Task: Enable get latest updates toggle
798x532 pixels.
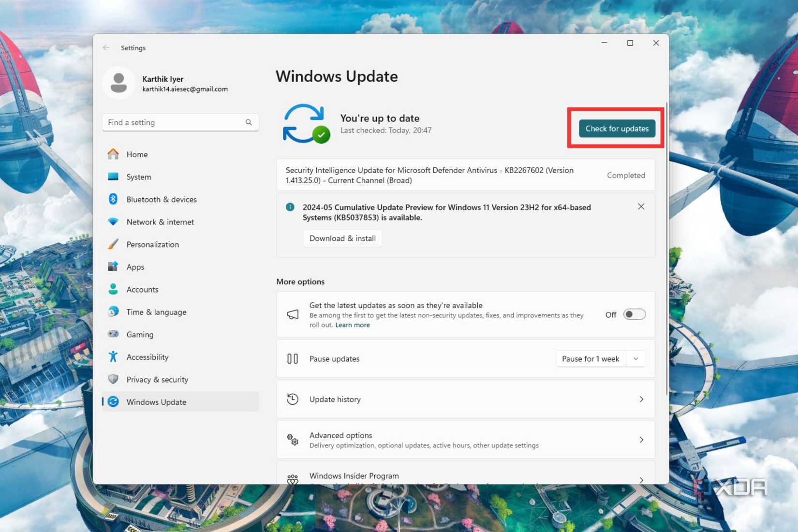Action: point(634,314)
